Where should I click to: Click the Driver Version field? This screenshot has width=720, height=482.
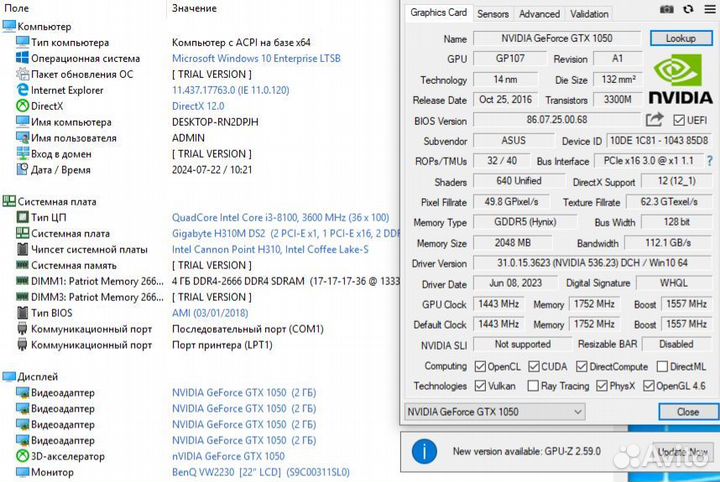592,263
